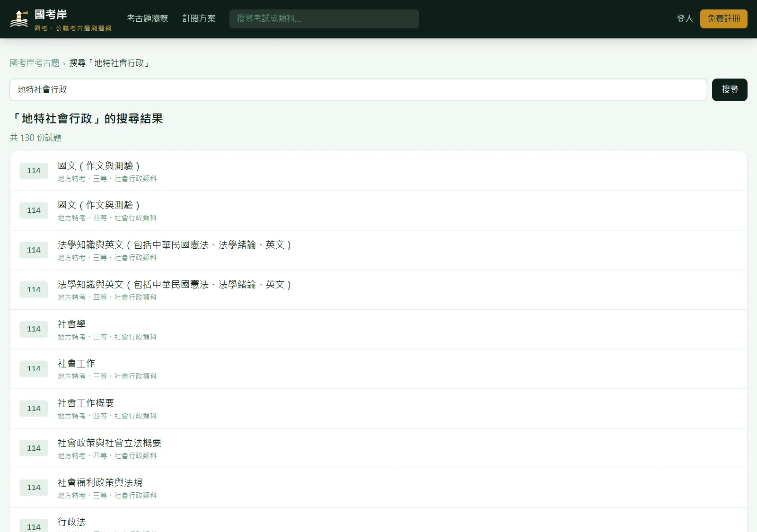Click the 免費註冊 button
The image size is (757, 532).
(724, 19)
